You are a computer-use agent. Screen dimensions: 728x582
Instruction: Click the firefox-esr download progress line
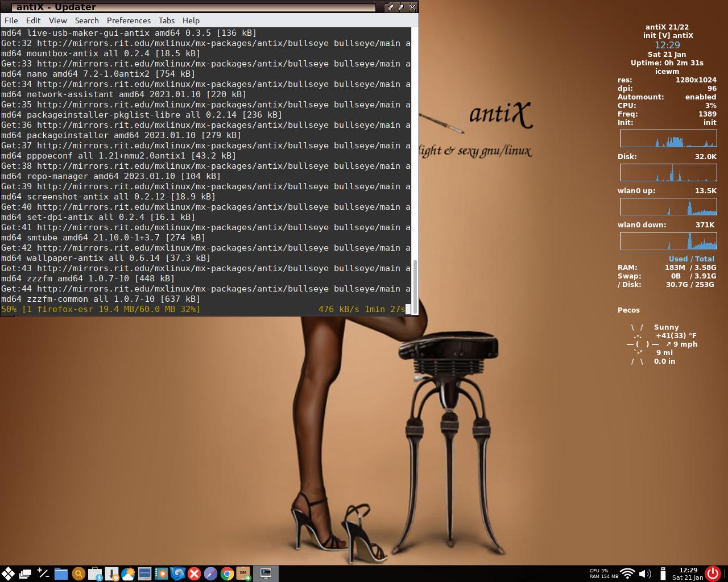(101, 309)
